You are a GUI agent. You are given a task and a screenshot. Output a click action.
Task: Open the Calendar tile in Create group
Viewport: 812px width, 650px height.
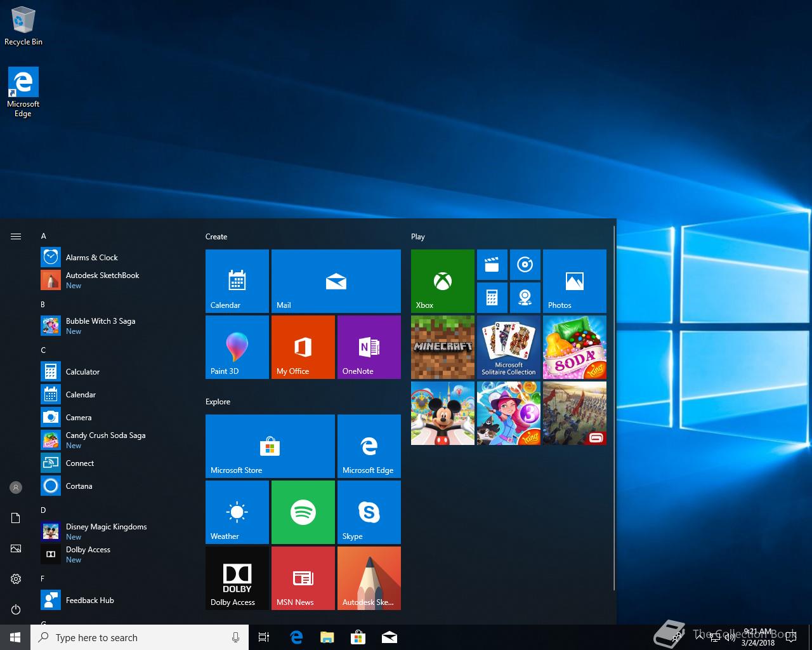coord(237,281)
